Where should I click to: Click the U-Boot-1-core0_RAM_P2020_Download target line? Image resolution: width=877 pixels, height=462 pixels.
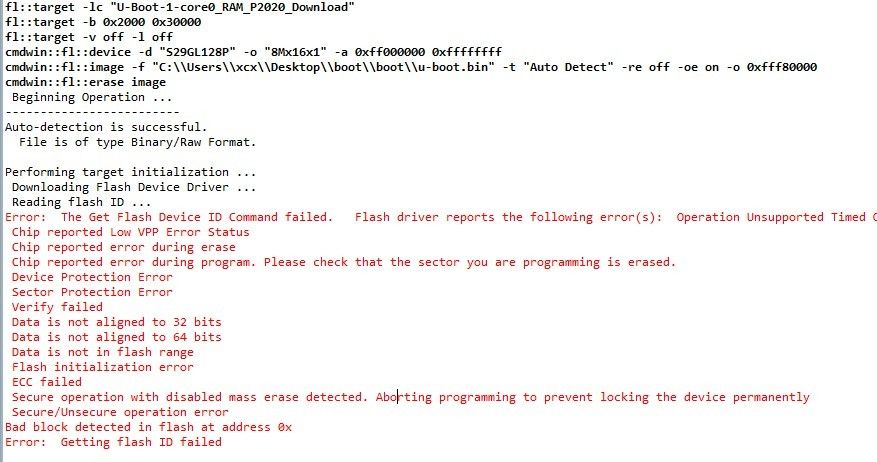180,7
